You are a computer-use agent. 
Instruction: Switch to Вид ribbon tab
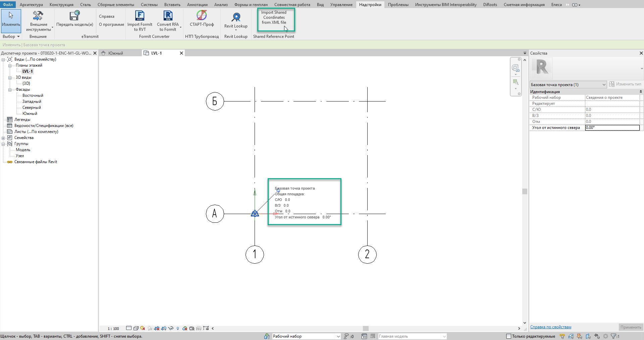[320, 5]
